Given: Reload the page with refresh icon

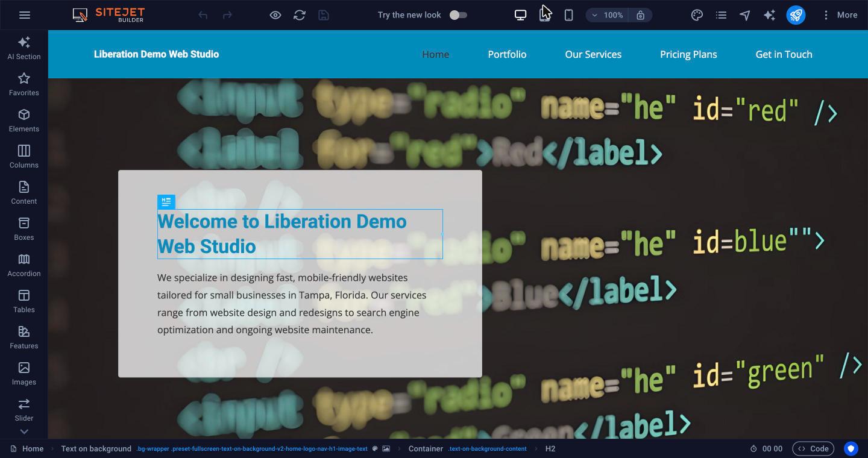Looking at the screenshot, I should [300, 15].
